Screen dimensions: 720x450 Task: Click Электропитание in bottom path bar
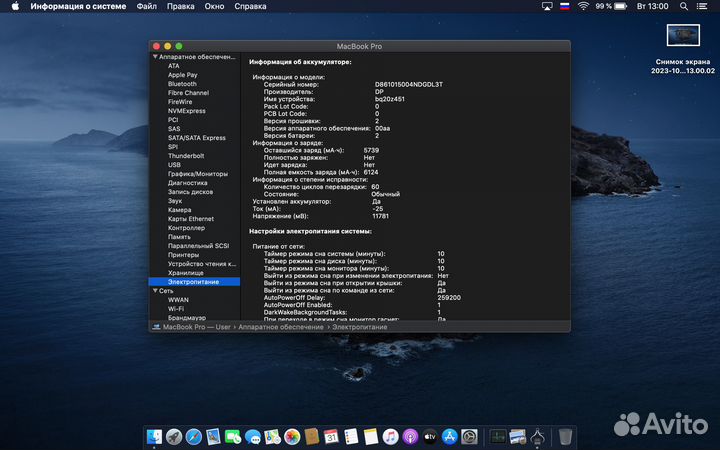pos(360,327)
